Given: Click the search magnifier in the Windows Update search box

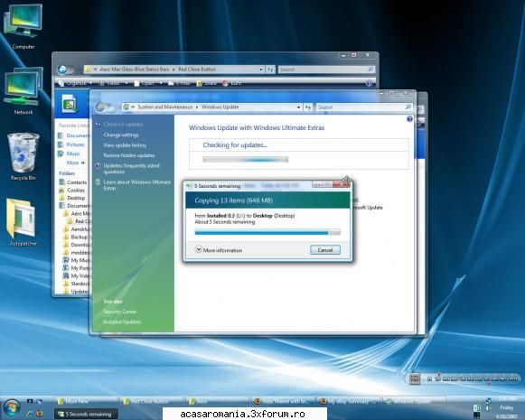Looking at the screenshot, I should [x=408, y=107].
